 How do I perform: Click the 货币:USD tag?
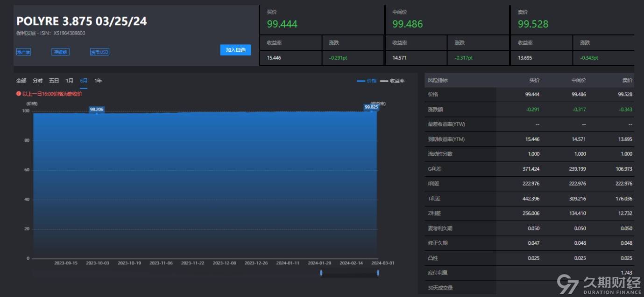(99, 52)
